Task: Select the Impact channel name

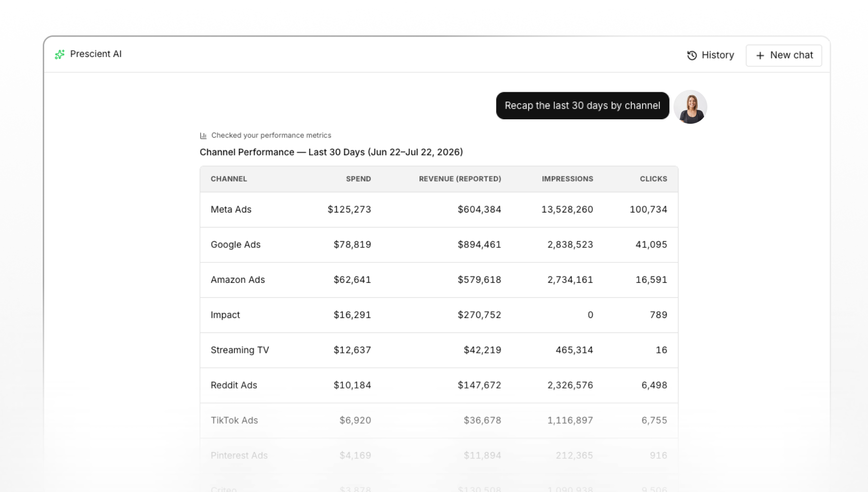Action: (225, 315)
